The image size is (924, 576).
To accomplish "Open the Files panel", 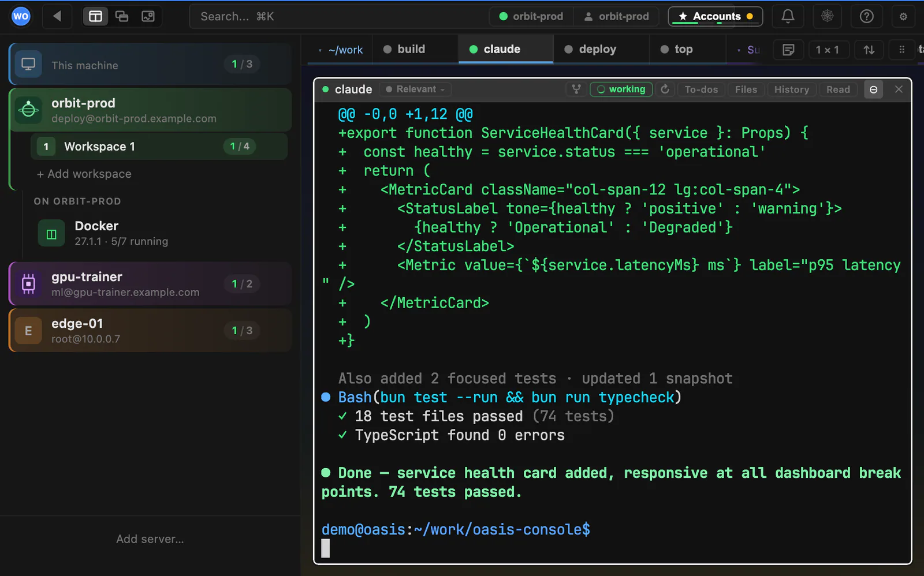I will coord(746,89).
